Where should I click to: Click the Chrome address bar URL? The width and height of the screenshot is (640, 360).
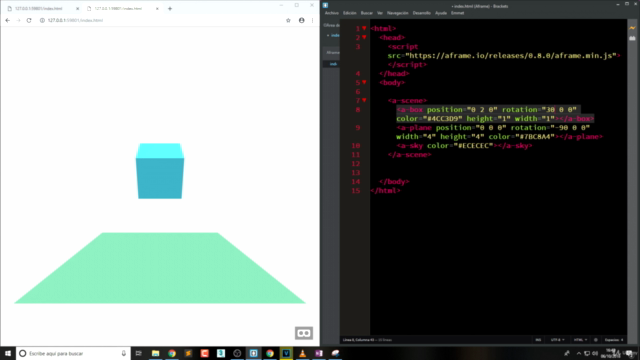[75, 20]
